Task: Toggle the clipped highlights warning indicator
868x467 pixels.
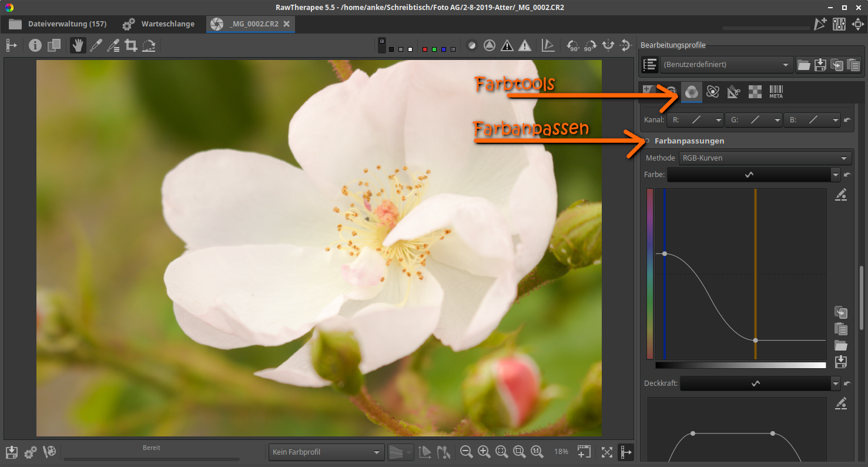Action: point(524,45)
